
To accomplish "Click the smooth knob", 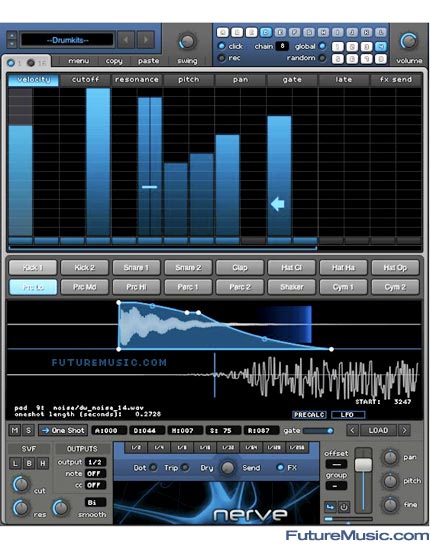I will tap(61, 508).
